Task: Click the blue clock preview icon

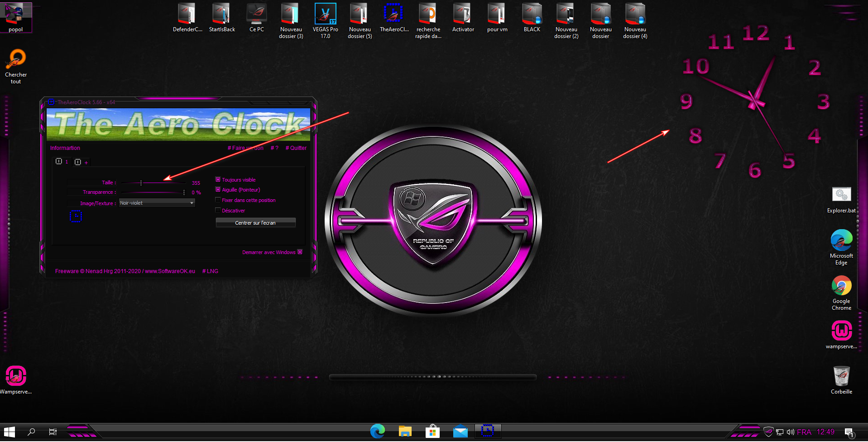Action: (76, 216)
